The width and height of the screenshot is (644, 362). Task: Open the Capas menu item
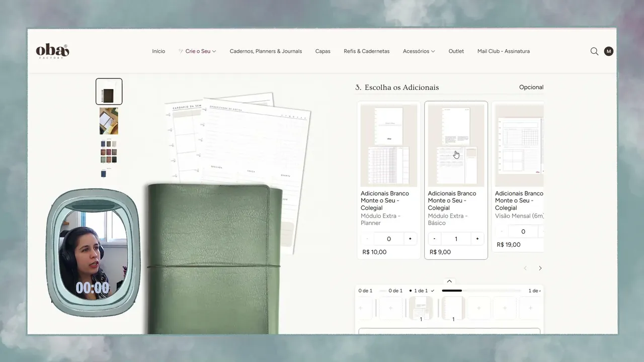coord(323,51)
